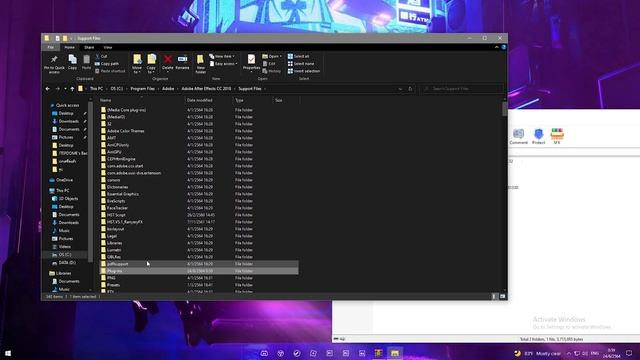Click This PC in the address breadcrumb
This screenshot has height=360, width=640.
(96, 89)
